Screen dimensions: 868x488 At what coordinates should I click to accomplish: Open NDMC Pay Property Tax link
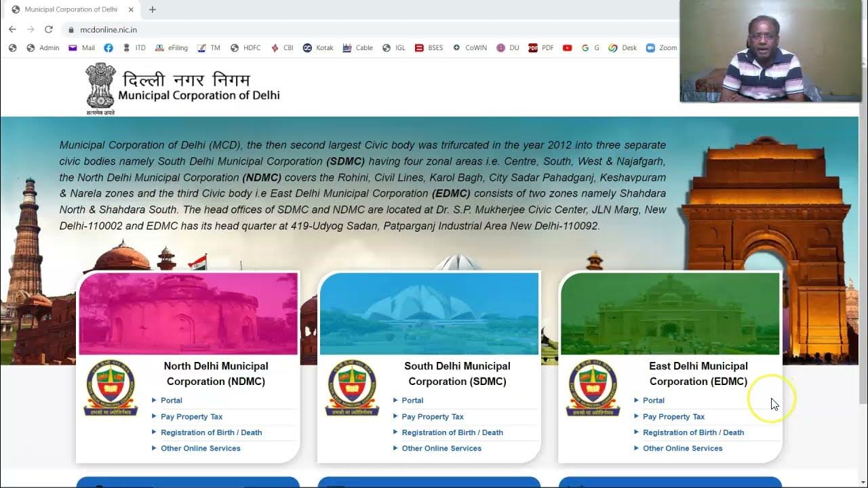point(191,417)
